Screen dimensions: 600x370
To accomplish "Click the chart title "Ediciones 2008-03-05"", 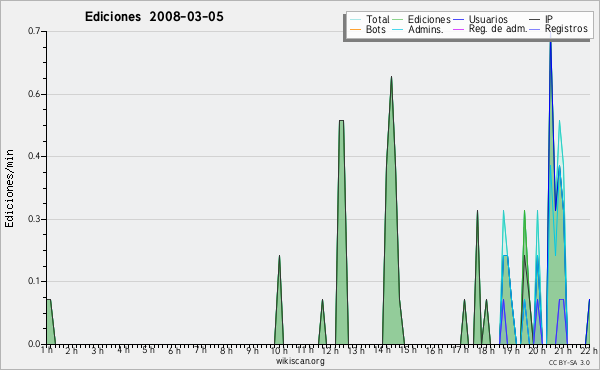I will (154, 17).
